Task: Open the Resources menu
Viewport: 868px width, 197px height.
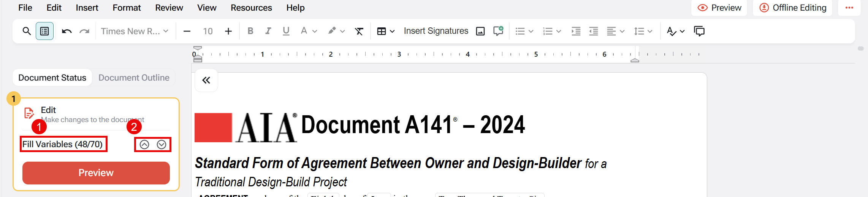Action: (x=251, y=8)
